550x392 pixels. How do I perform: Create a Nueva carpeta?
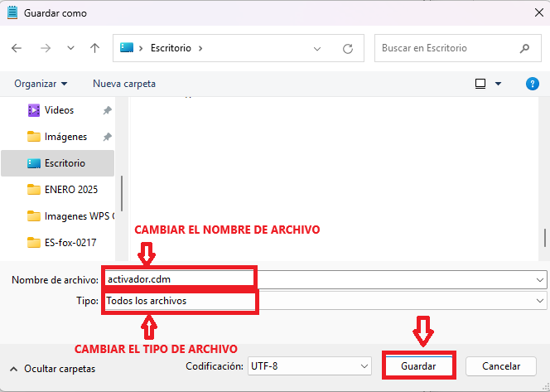(124, 84)
